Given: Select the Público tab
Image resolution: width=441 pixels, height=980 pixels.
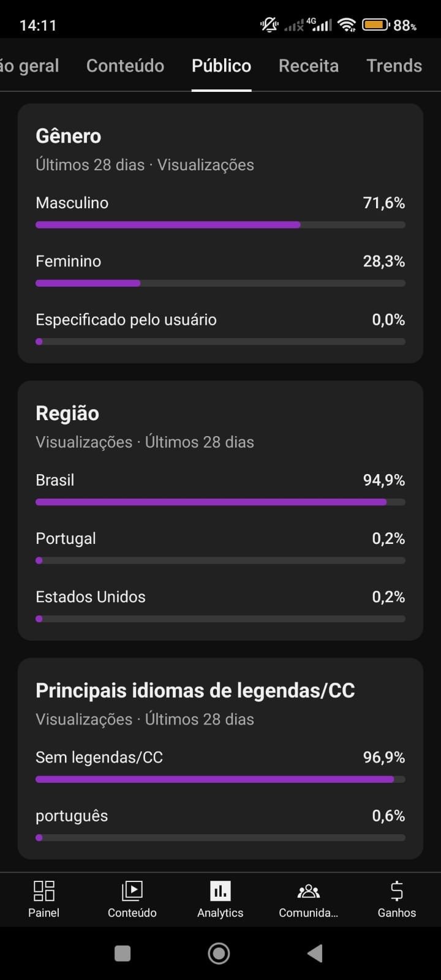Looking at the screenshot, I should click(221, 66).
